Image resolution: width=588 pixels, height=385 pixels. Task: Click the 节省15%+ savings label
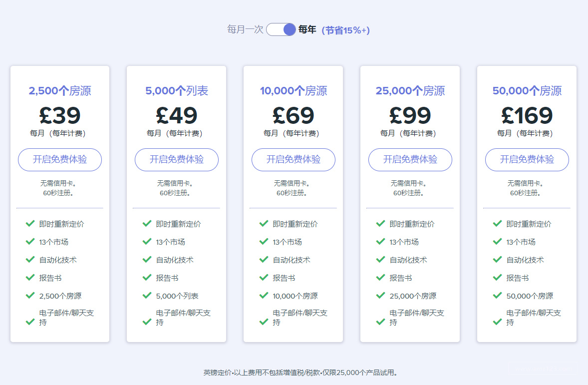coord(345,30)
